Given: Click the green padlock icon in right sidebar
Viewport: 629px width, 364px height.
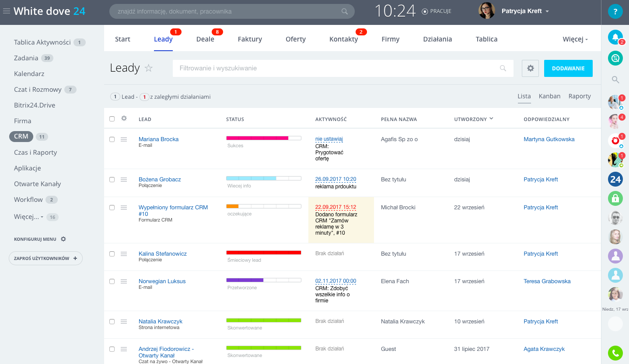Looking at the screenshot, I should 615,198.
